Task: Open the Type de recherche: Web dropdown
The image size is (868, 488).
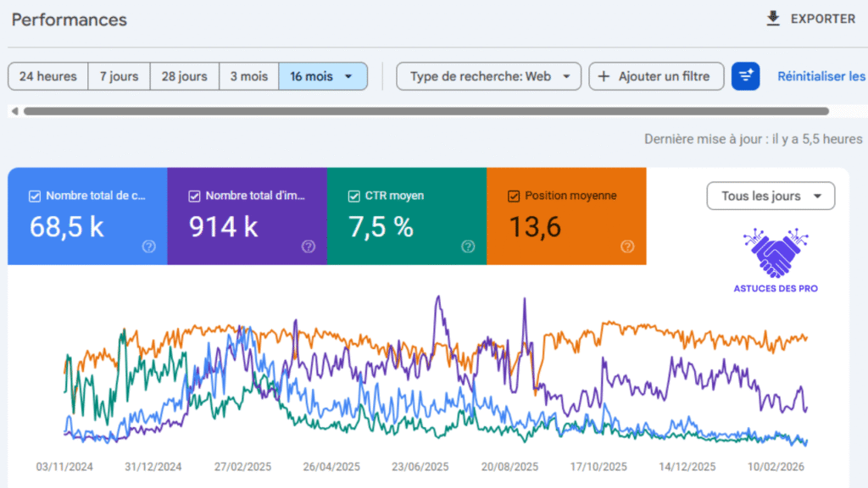Action: coord(488,76)
